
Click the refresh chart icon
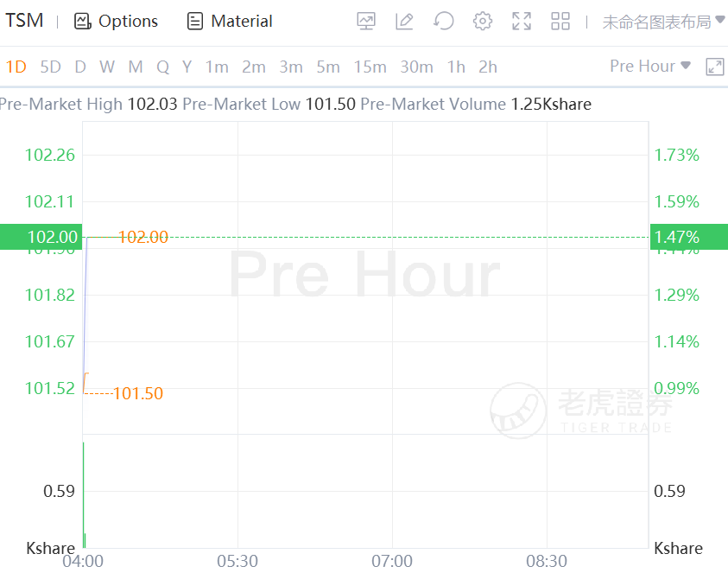pyautogui.click(x=444, y=21)
